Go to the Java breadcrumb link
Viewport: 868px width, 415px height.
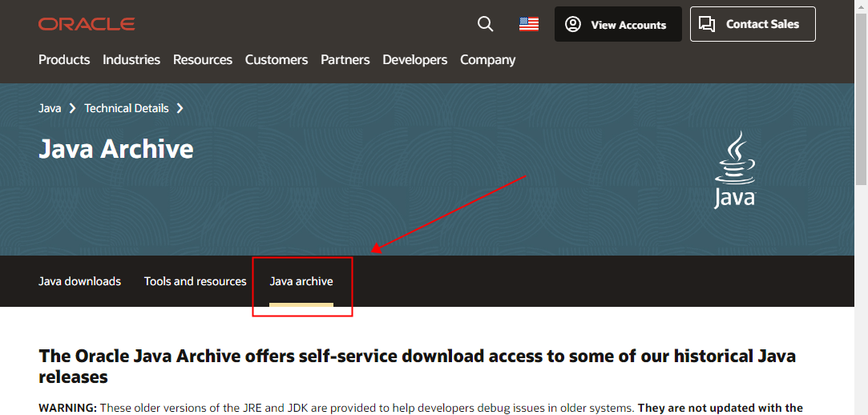(x=50, y=108)
